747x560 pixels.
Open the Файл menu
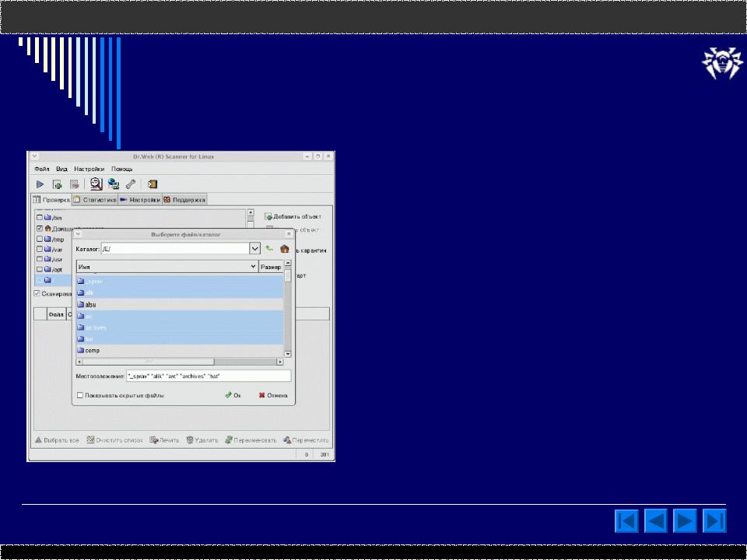(42, 169)
